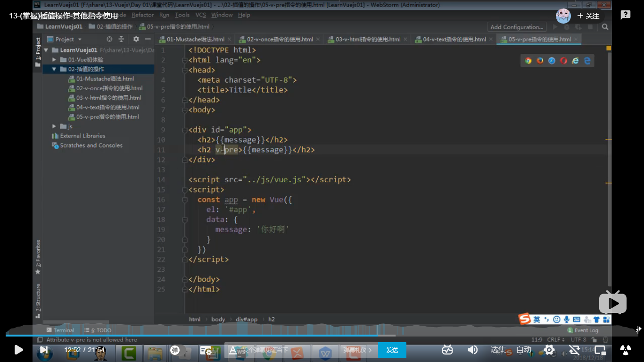
Task: Click the danmaku style A icon
Action: [232, 350]
